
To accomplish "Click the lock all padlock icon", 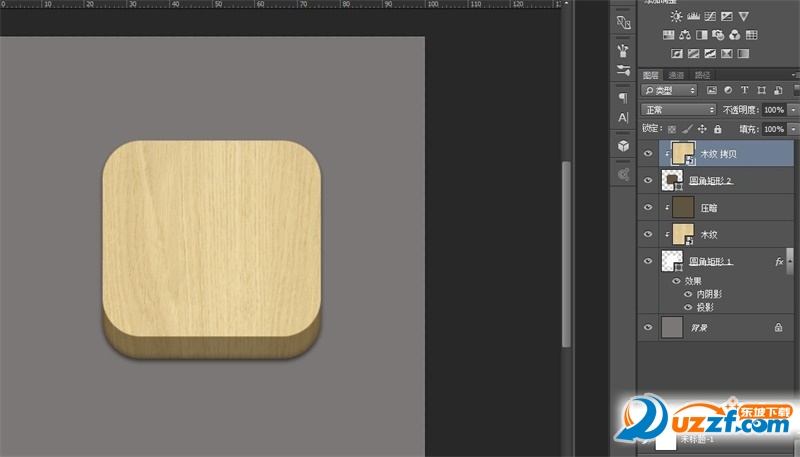I will coord(717,129).
